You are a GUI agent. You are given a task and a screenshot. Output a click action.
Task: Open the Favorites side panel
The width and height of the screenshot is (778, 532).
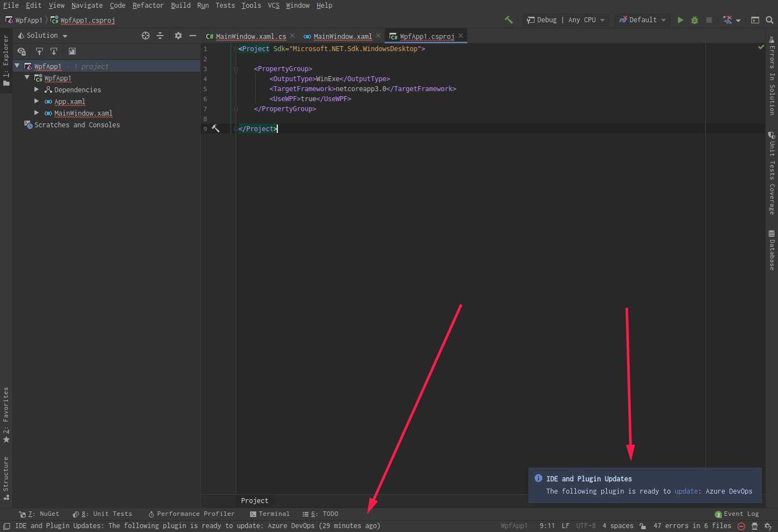[6, 415]
